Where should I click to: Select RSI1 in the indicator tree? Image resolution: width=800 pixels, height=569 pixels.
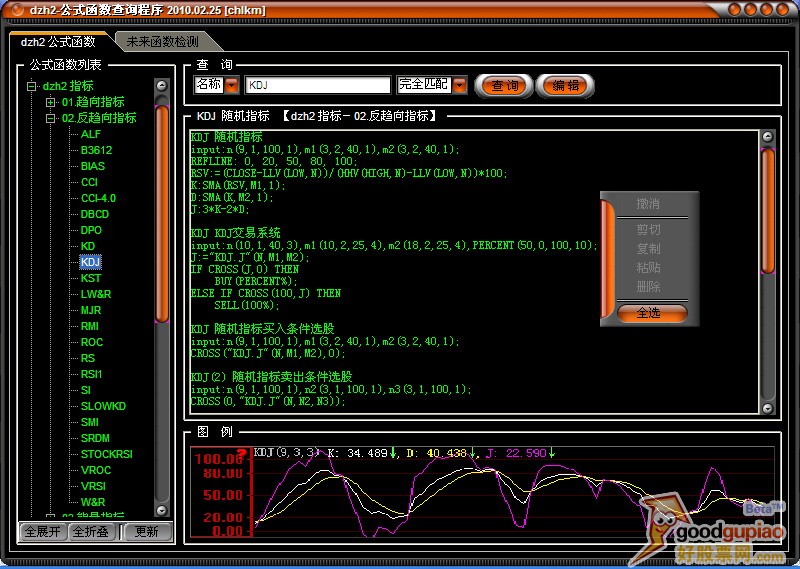pos(91,374)
